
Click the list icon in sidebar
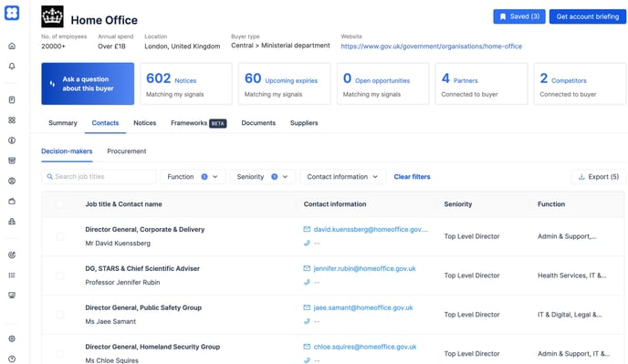12,276
